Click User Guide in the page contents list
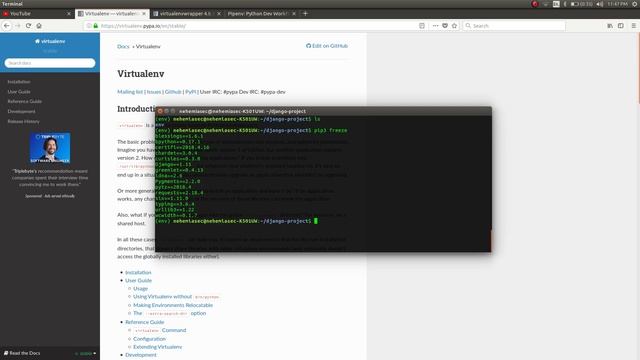The height and width of the screenshot is (360, 640). tap(138, 280)
